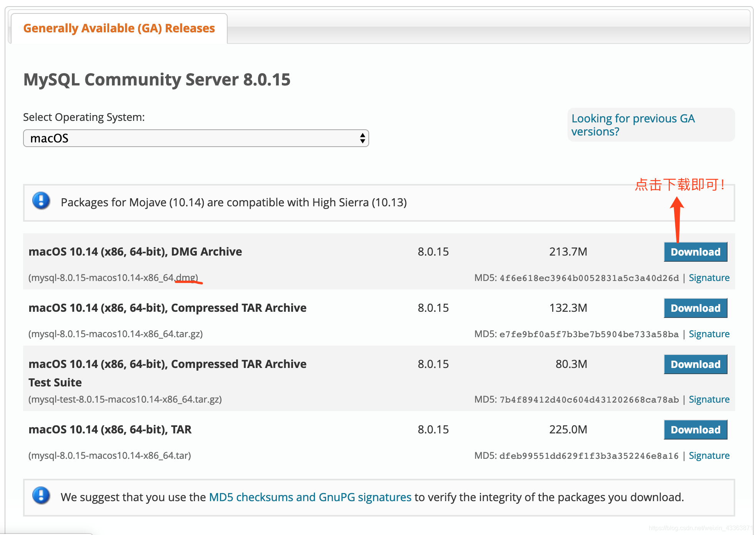Select the MD5 hash 7b4f89412d40c604d431202668ca78ab
This screenshot has width=756, height=535.
pyautogui.click(x=589, y=400)
